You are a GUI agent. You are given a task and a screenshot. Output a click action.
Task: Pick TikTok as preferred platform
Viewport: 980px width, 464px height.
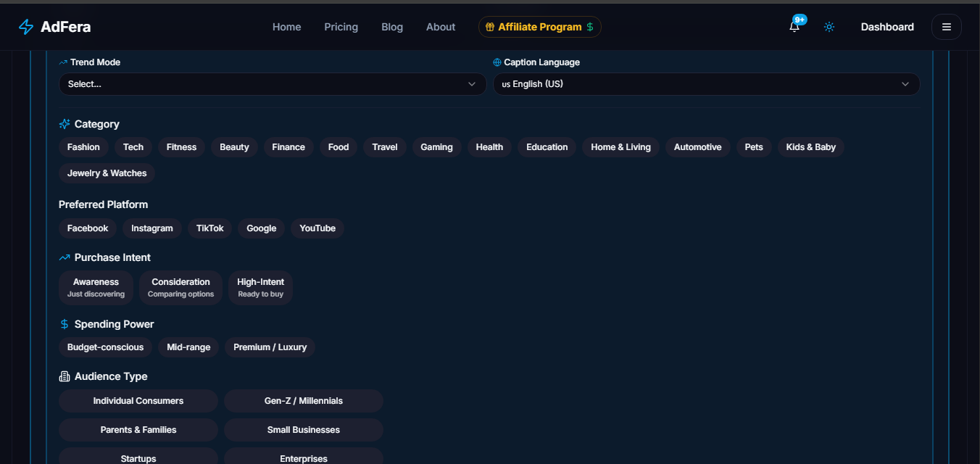coord(210,228)
